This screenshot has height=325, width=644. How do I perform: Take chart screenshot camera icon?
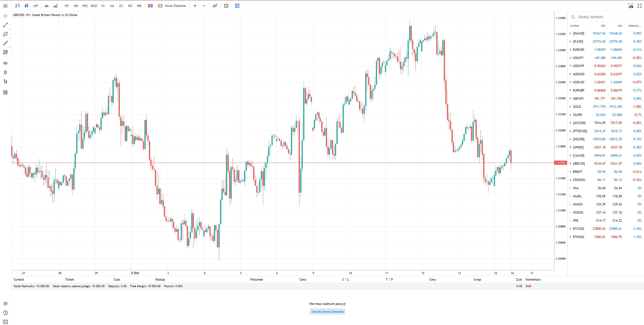point(631,6)
